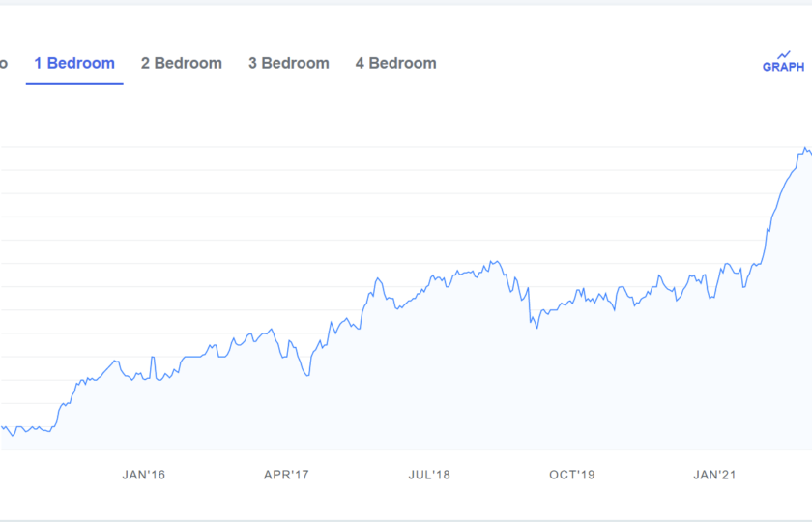Click the narrow spike just after JAN'16
Screen dimensions: 812x522
pyautogui.click(x=153, y=358)
